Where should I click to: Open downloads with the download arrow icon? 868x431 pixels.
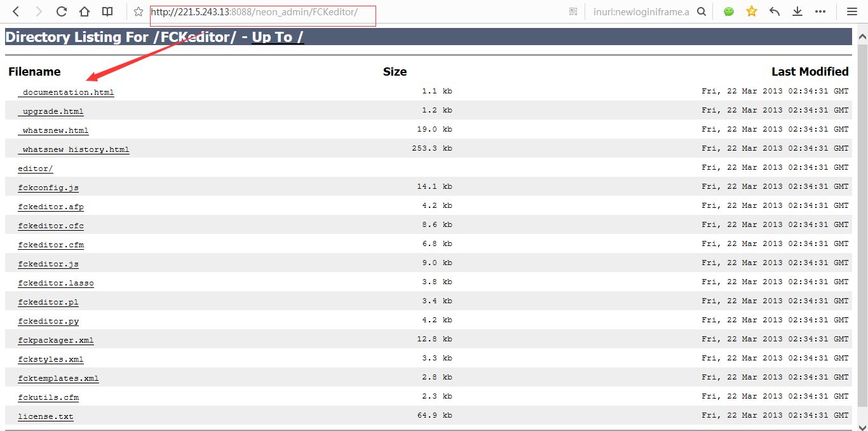tap(797, 11)
